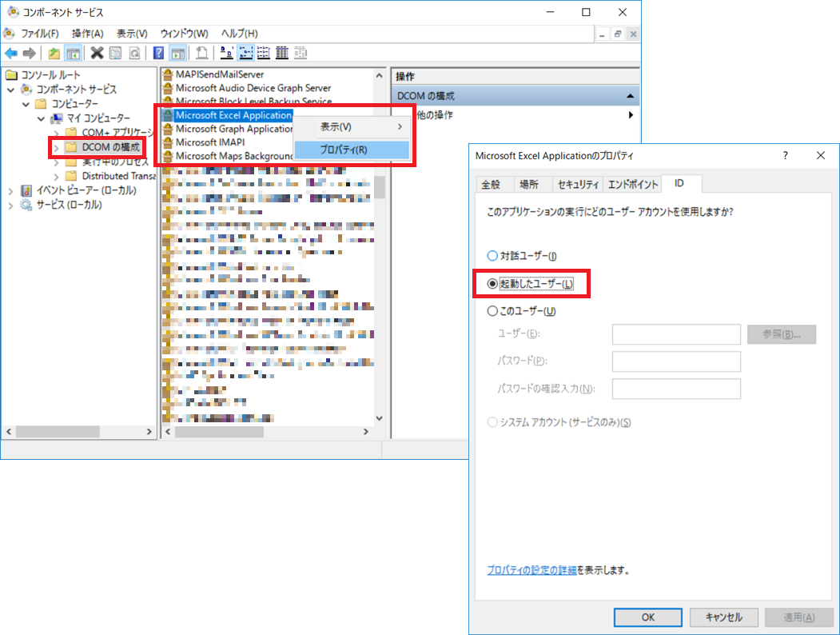The width and height of the screenshot is (840, 635).
Task: Go up one level using folder icon
Action: tap(54, 53)
